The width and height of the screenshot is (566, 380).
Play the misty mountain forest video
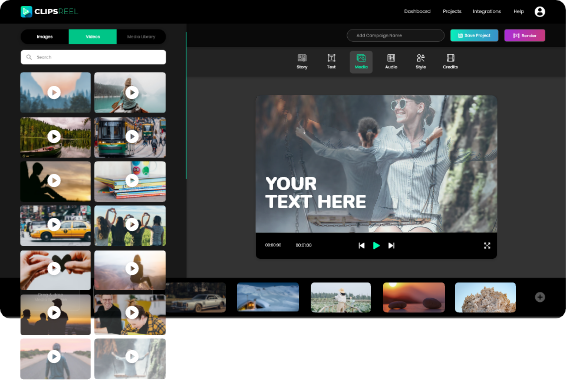pos(54,92)
